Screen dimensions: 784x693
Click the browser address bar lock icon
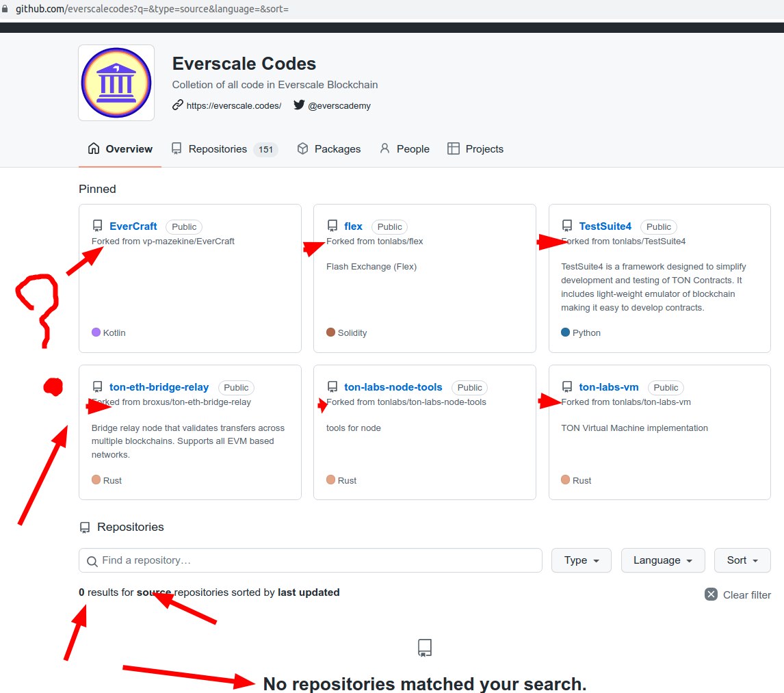pyautogui.click(x=6, y=10)
